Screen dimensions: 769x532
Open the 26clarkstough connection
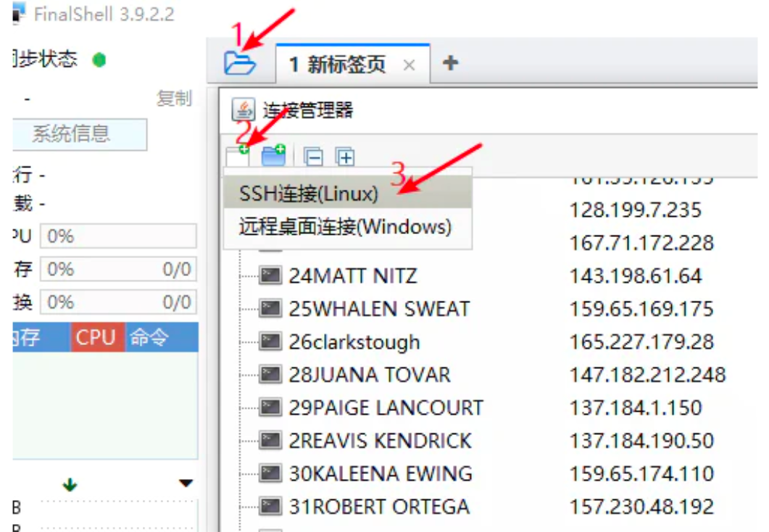pos(354,342)
